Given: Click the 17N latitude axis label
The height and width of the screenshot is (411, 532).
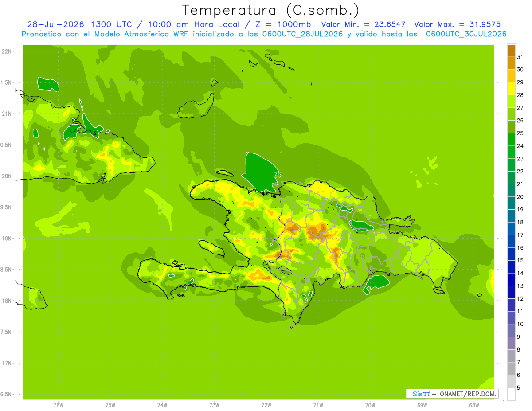Looking at the screenshot, I should coord(7,363).
